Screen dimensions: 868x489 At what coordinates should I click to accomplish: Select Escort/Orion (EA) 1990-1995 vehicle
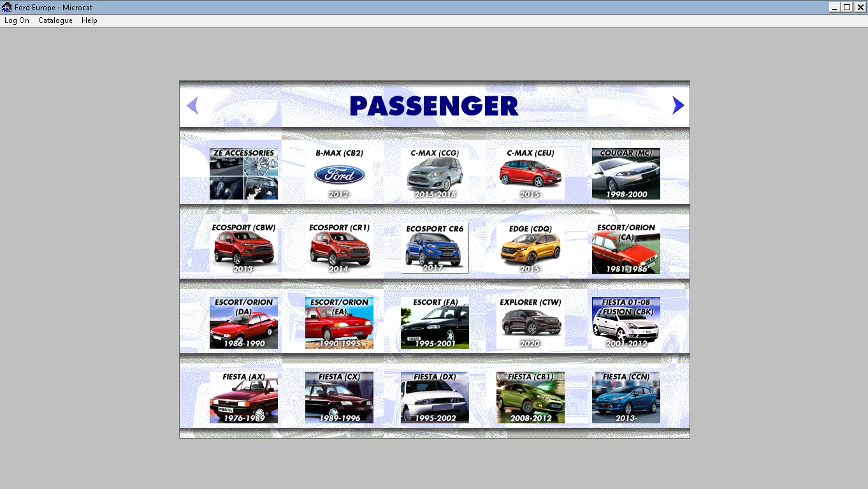click(339, 323)
